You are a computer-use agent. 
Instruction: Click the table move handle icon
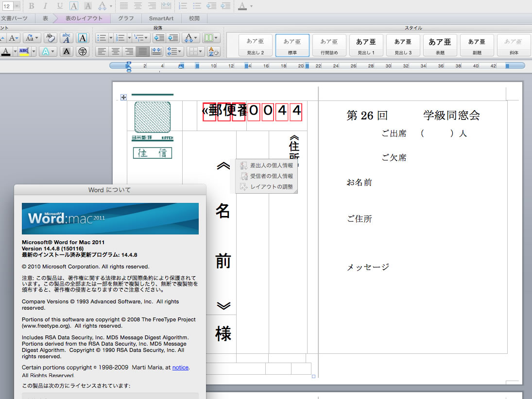tap(123, 97)
